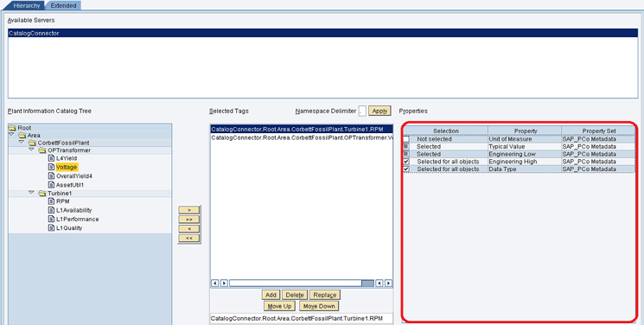This screenshot has height=325, width=644.
Task: Click the Move Up button
Action: [x=279, y=307]
